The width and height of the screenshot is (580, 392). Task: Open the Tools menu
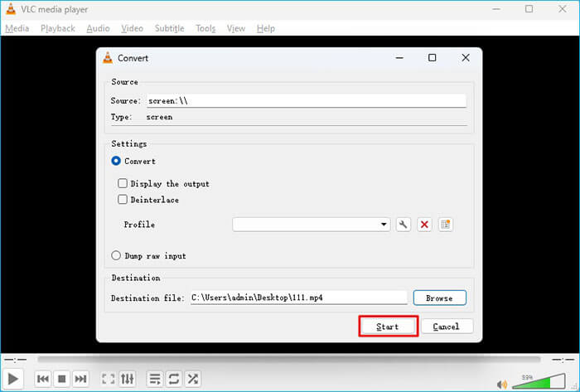[x=205, y=28]
